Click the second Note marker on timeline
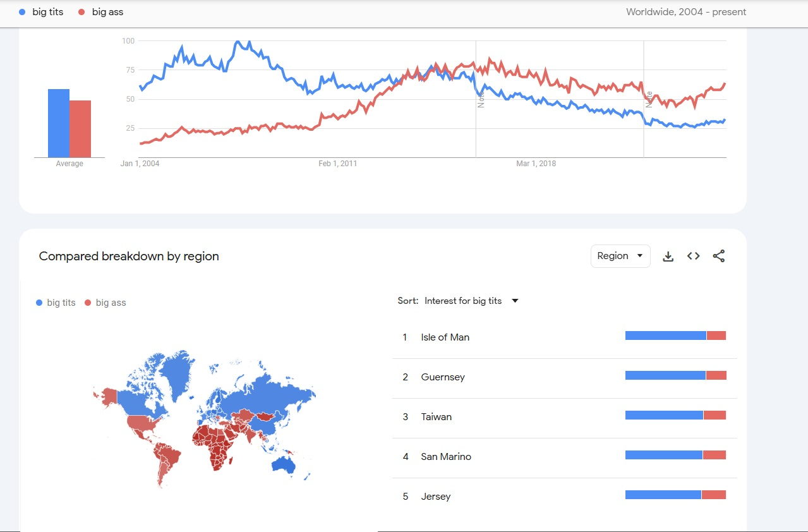Image resolution: width=808 pixels, height=532 pixels. pos(649,99)
